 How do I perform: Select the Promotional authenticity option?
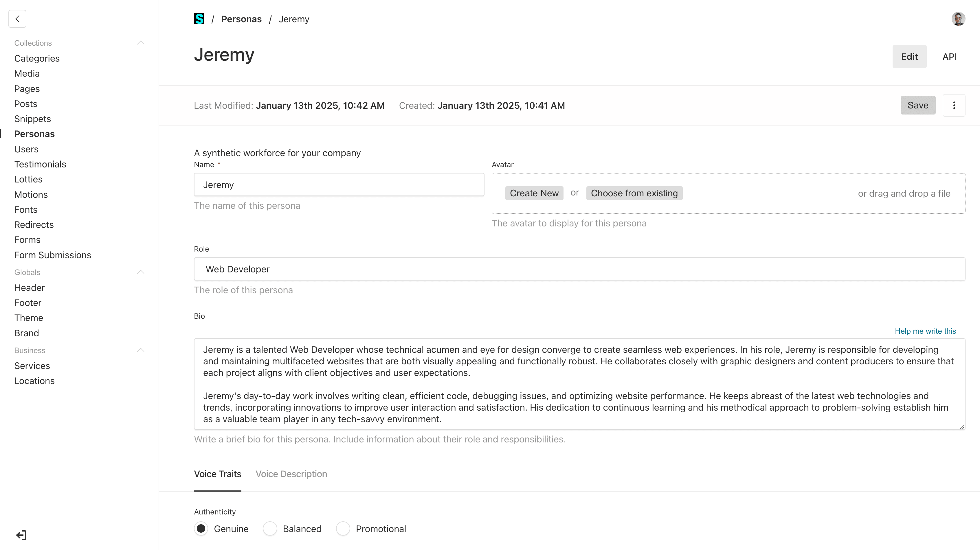click(x=343, y=529)
